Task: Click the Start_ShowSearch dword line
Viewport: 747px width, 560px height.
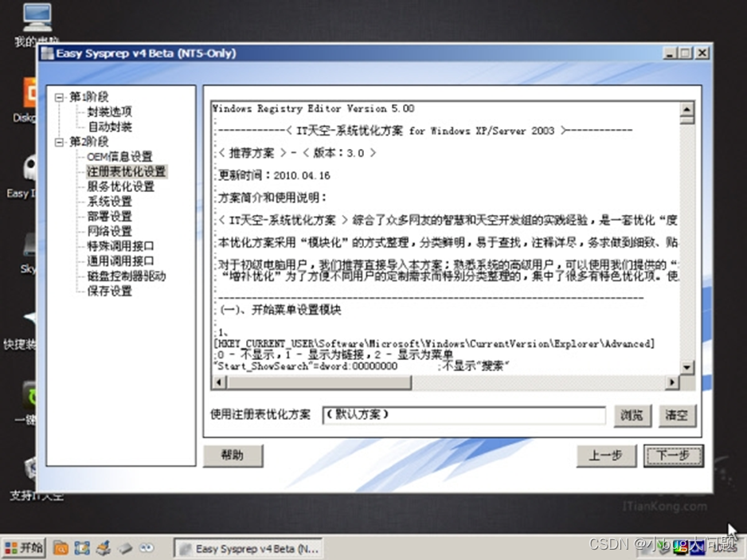Action: [361, 366]
